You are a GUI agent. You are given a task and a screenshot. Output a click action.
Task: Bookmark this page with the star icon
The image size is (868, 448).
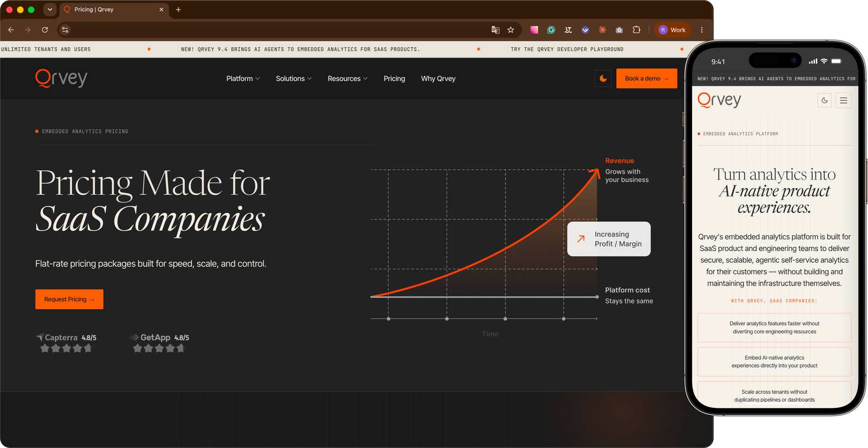point(510,30)
